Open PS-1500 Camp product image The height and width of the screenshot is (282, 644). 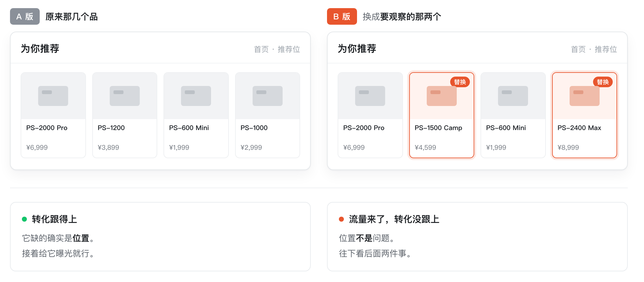point(442,96)
